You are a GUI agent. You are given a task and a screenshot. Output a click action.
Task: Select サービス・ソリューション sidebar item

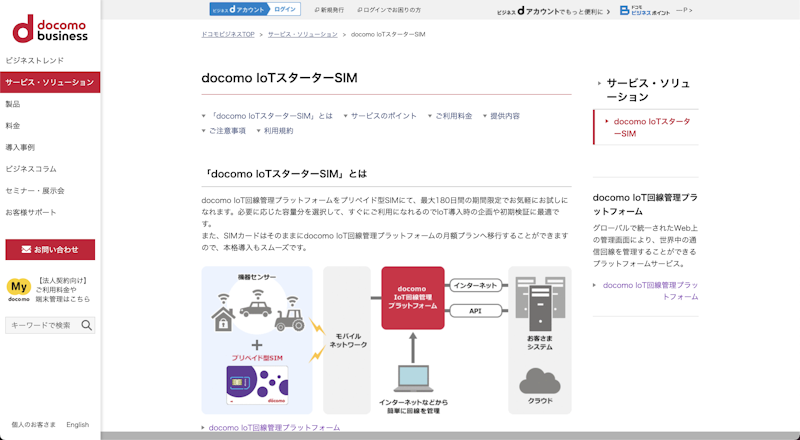pos(50,82)
